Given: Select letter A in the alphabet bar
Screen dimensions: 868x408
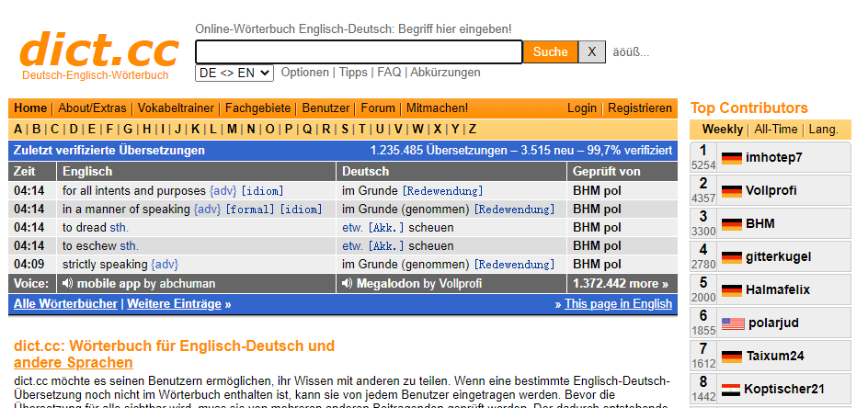Looking at the screenshot, I should (x=18, y=129).
